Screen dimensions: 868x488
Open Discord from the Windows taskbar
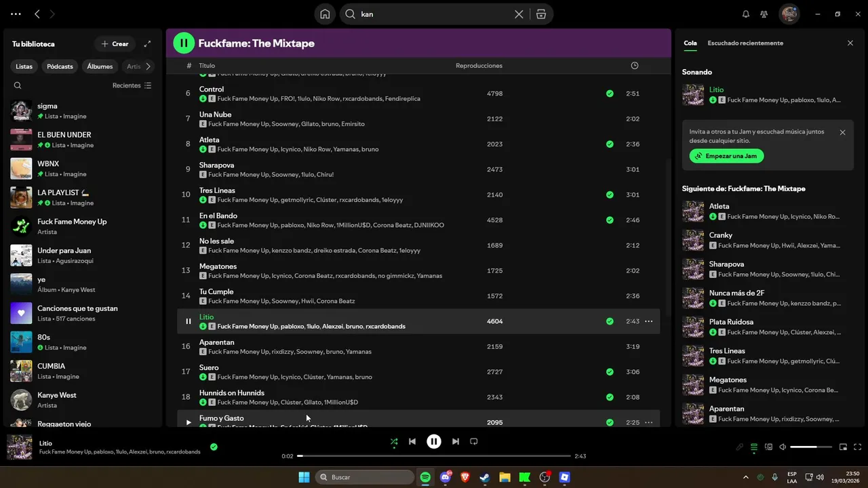(x=446, y=477)
